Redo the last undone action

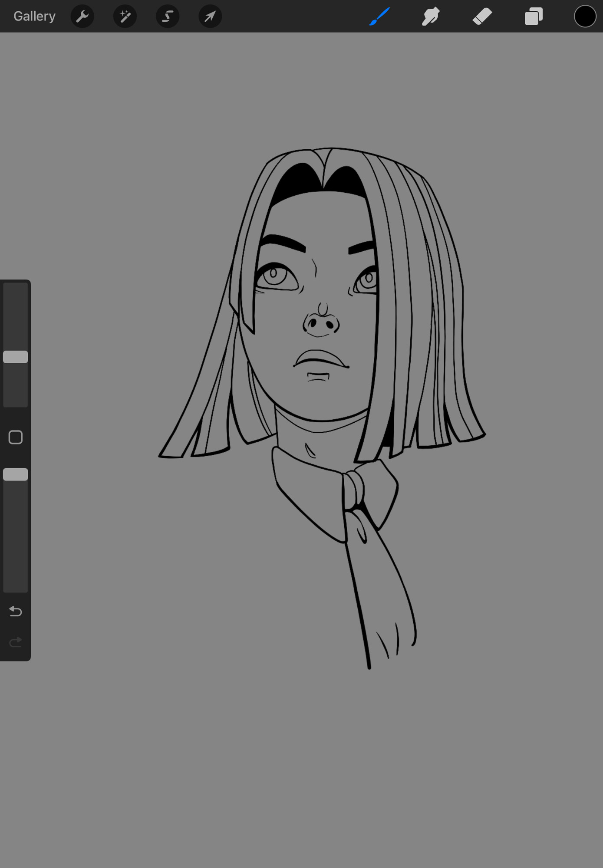[x=16, y=642]
